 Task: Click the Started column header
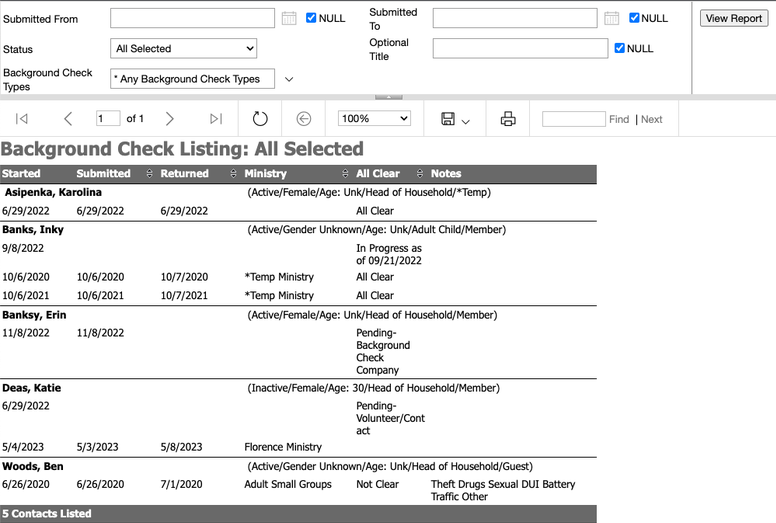click(21, 174)
